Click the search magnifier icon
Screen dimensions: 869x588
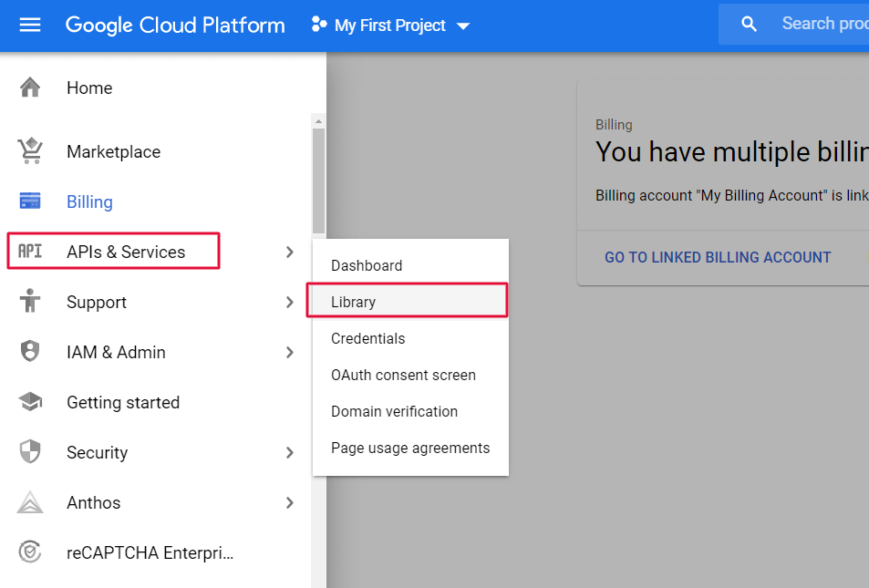tap(749, 25)
